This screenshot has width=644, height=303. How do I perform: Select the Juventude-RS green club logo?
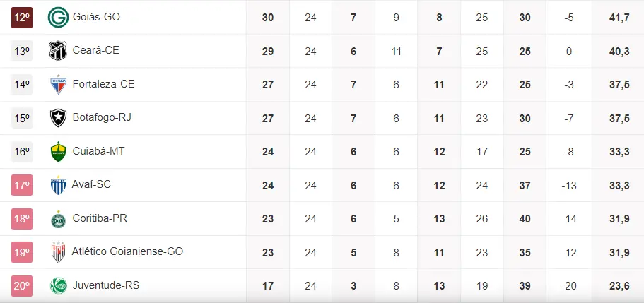point(57,286)
